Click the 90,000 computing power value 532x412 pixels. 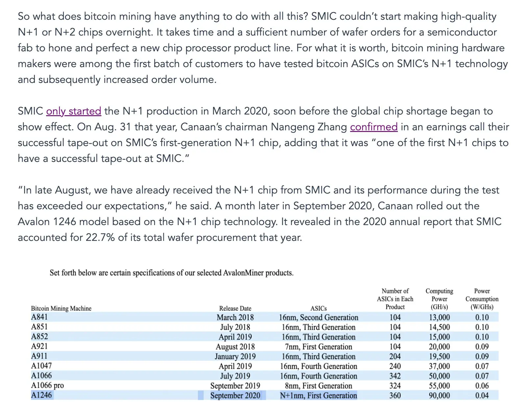tap(439, 396)
